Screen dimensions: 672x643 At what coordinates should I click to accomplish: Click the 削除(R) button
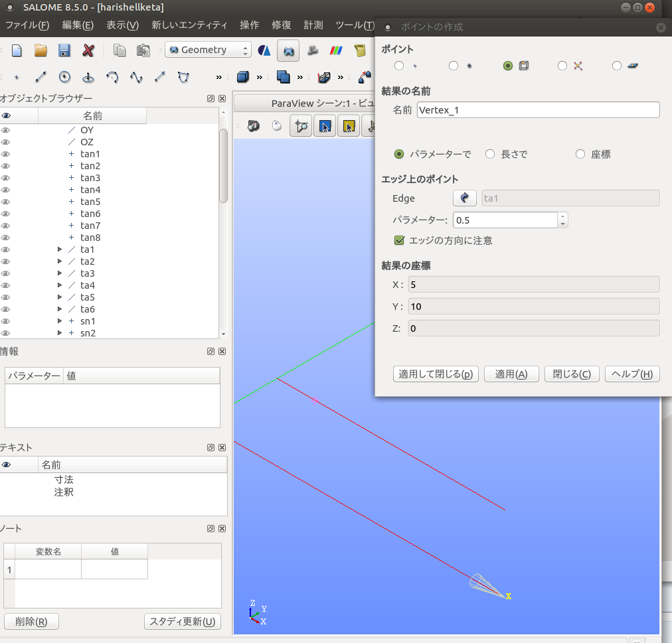(x=31, y=621)
